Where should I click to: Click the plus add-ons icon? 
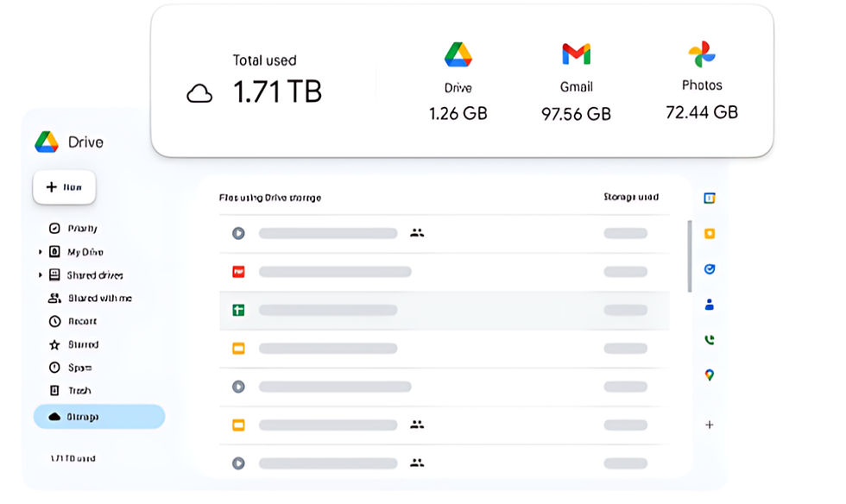coord(709,425)
